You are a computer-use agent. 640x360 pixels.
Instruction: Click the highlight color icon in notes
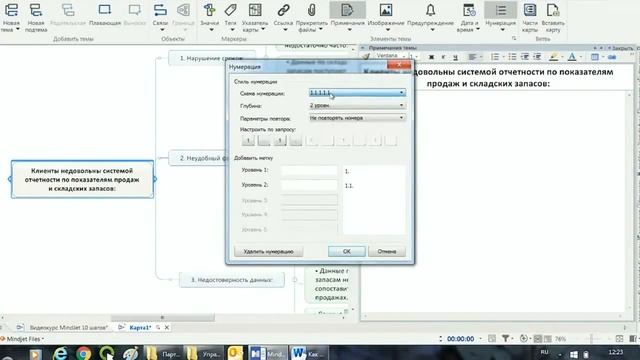[x=553, y=57]
